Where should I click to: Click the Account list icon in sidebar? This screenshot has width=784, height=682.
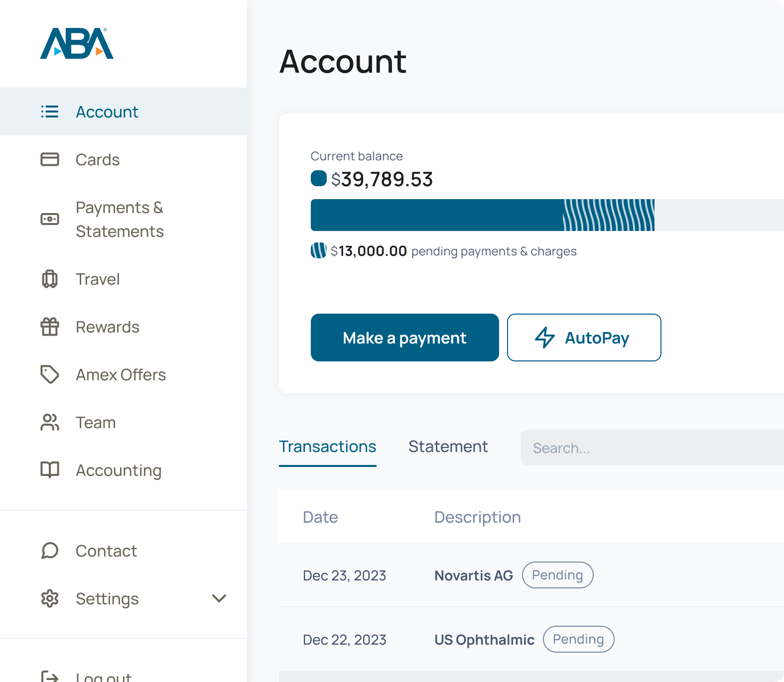[x=50, y=112]
